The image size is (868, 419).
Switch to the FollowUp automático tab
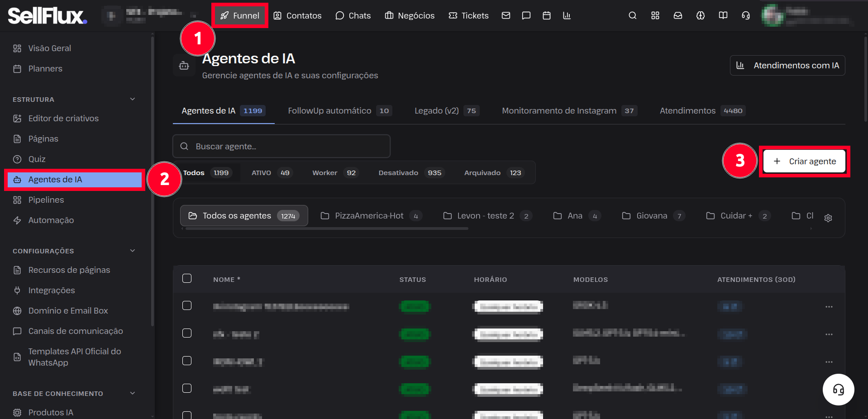pos(340,111)
